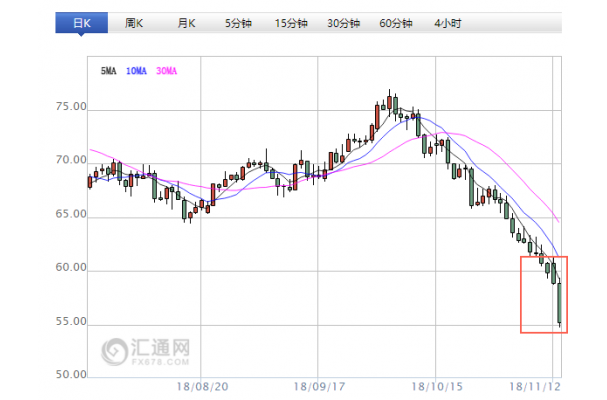Click the 75.00 price axis label

click(73, 107)
